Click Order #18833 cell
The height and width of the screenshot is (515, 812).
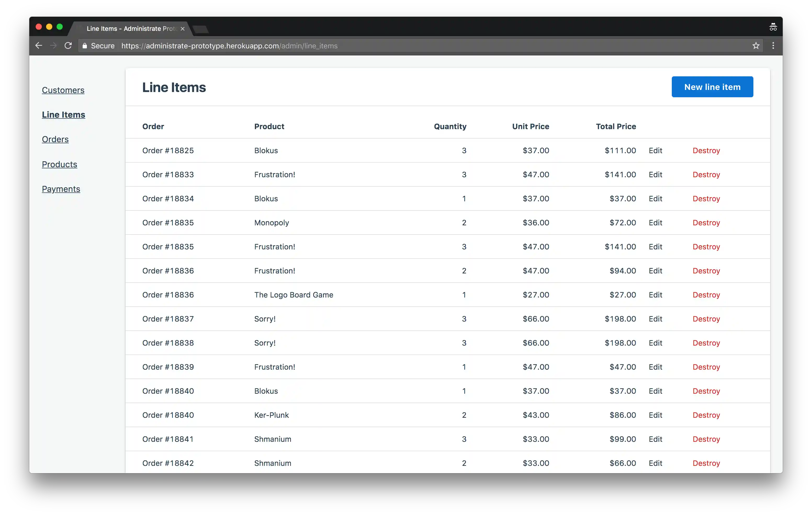tap(168, 175)
